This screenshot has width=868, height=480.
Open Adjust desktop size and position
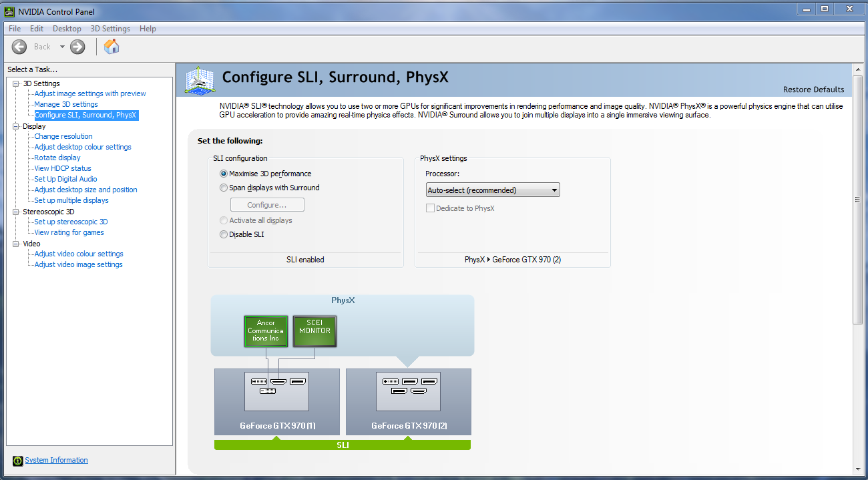coord(85,190)
